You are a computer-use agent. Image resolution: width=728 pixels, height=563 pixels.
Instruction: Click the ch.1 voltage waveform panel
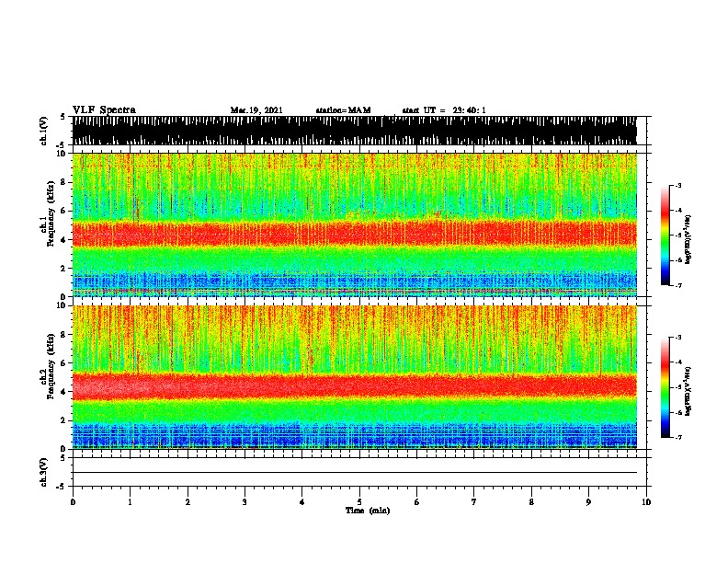click(355, 131)
